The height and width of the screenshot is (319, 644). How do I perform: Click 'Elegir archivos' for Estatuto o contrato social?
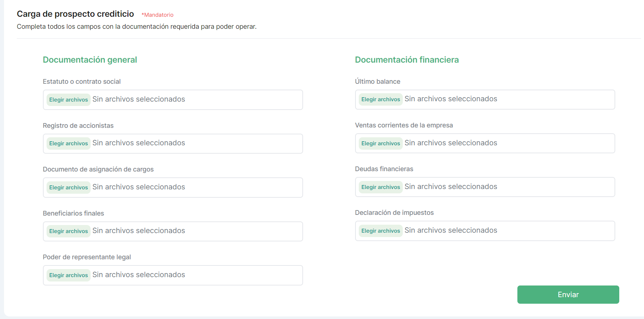pos(68,100)
